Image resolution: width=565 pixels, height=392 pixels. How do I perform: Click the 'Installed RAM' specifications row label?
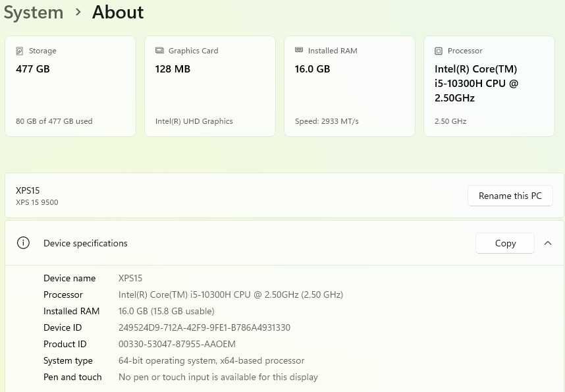[71, 311]
